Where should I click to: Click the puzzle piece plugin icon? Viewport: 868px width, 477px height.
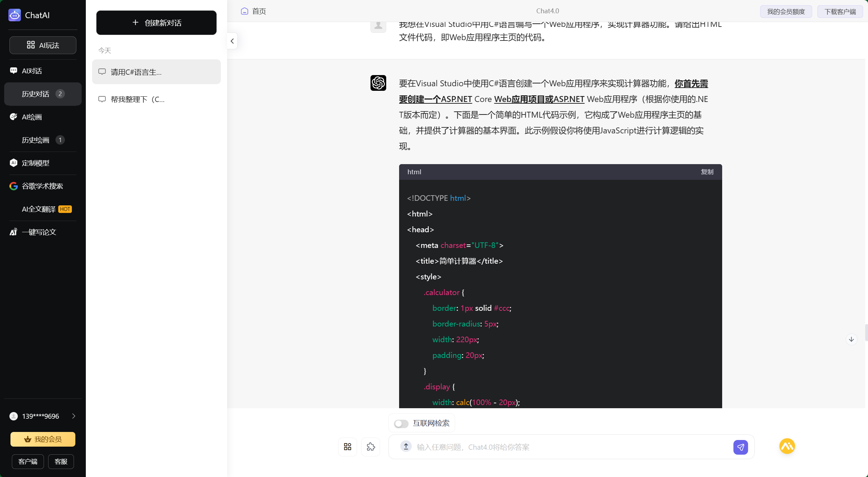click(371, 447)
